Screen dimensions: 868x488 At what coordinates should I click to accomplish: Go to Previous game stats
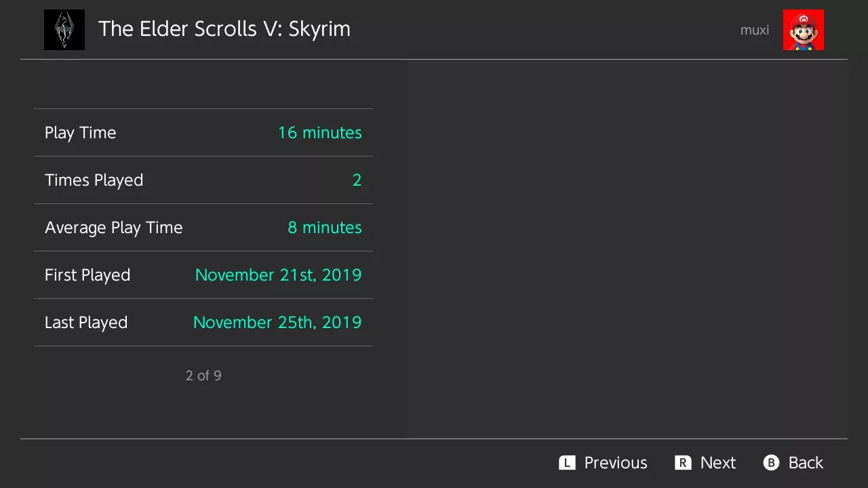[x=604, y=463]
